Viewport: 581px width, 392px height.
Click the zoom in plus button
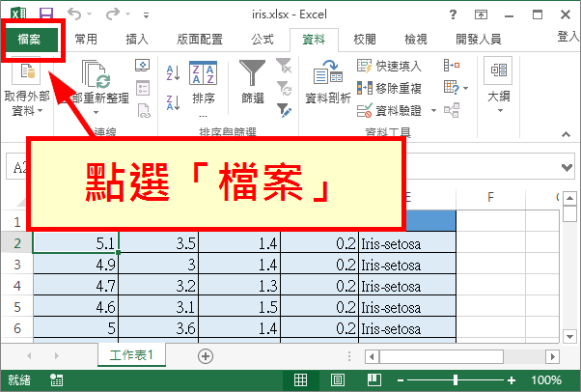point(512,380)
